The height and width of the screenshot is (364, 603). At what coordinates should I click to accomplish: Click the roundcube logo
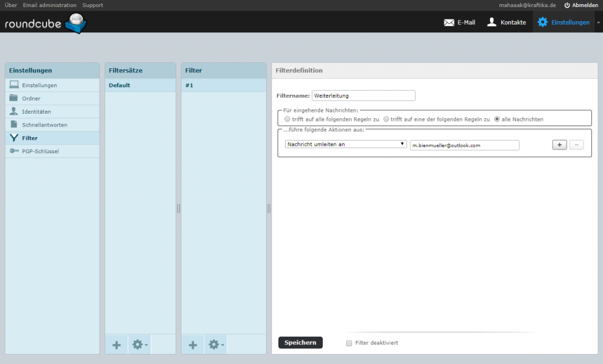(x=46, y=24)
